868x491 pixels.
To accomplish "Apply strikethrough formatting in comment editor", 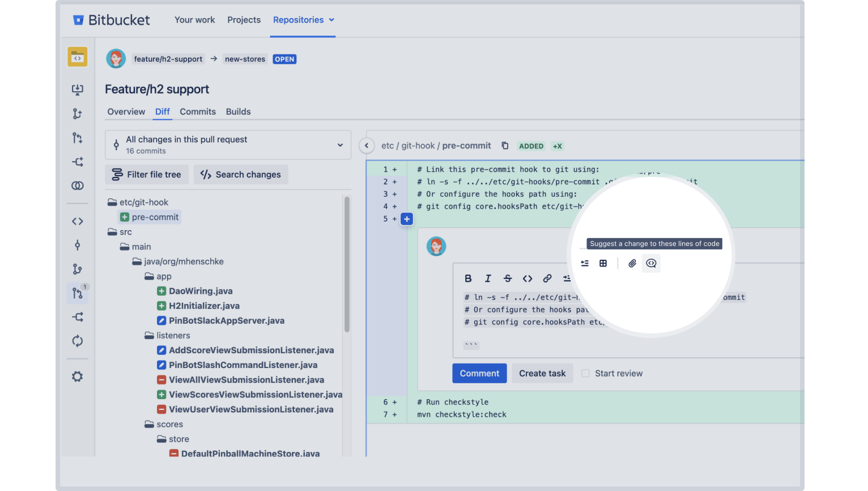I will 508,278.
